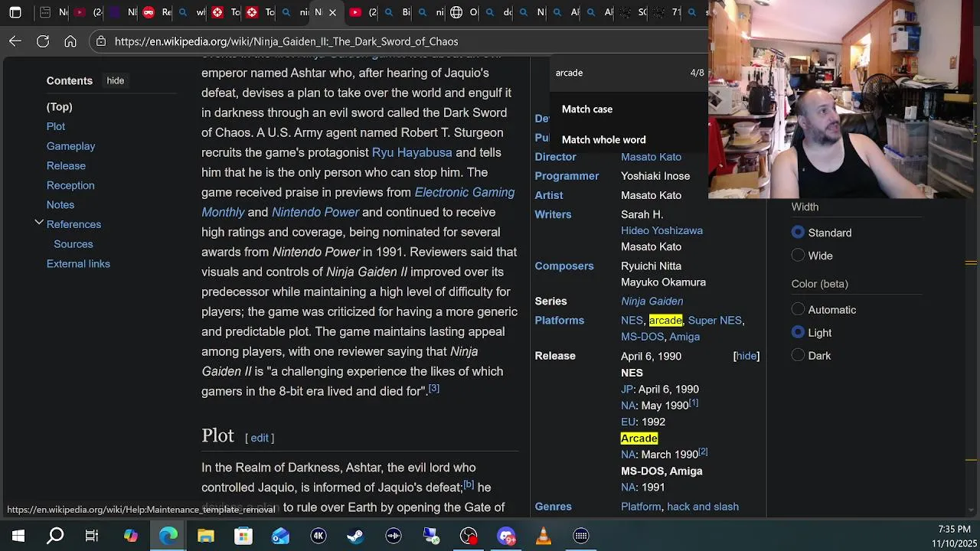Switch to OBS Studio in taskbar
980x551 pixels.
coord(469,536)
